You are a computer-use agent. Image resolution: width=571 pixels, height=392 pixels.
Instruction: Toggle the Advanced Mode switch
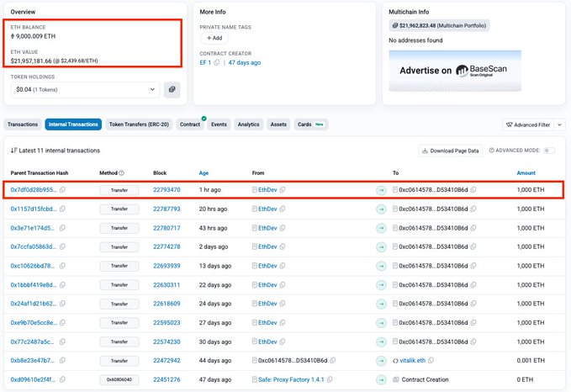(x=549, y=151)
